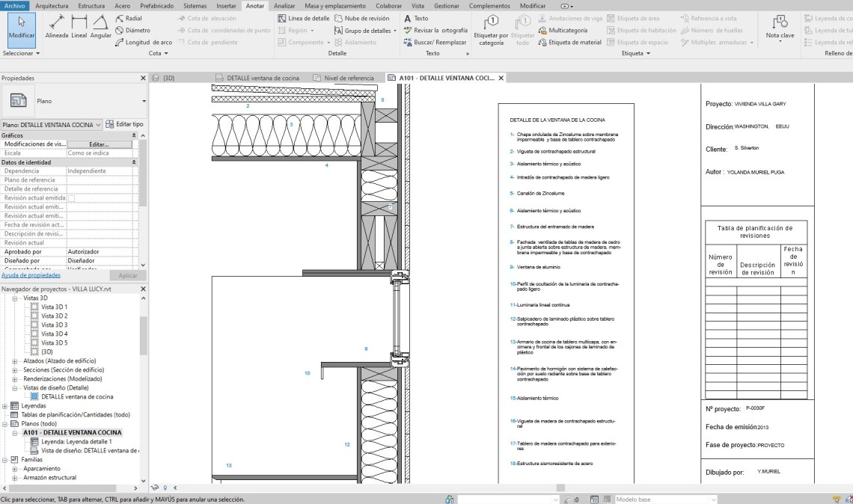Expand the Alzados node in project browser
Image resolution: width=853 pixels, height=504 pixels.
click(x=15, y=361)
